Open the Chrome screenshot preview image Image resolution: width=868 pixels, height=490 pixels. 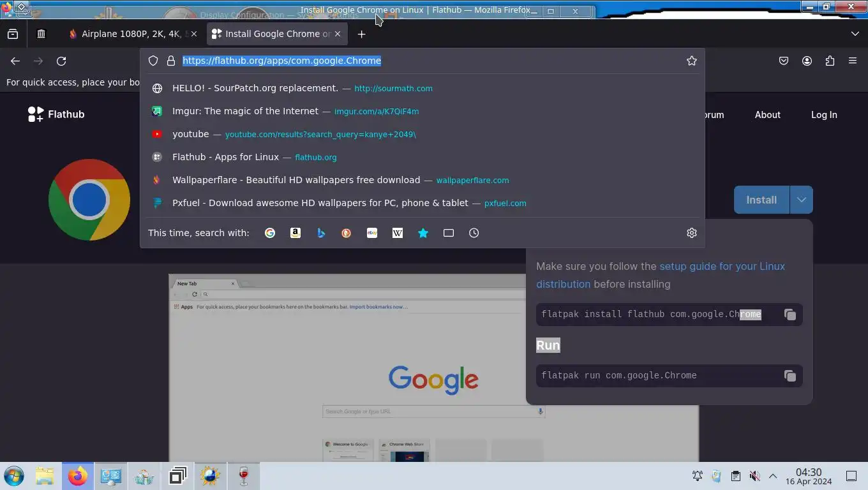click(434, 368)
